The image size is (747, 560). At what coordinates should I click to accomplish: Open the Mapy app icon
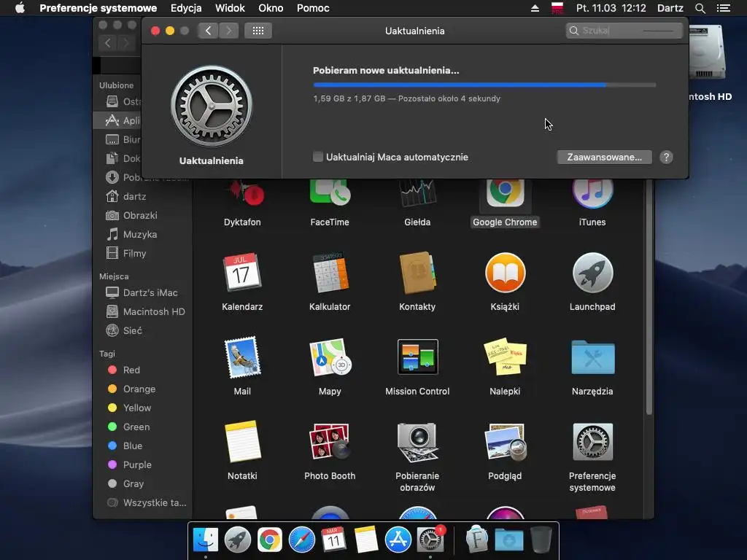tap(330, 357)
